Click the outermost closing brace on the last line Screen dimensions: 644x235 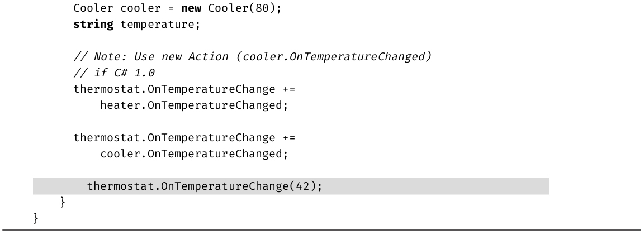[x=36, y=218]
